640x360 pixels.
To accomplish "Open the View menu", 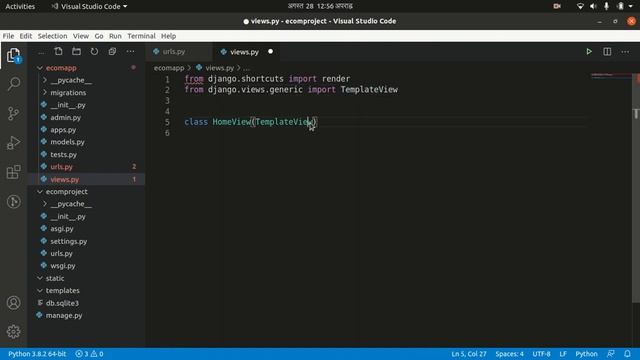I will click(81, 36).
